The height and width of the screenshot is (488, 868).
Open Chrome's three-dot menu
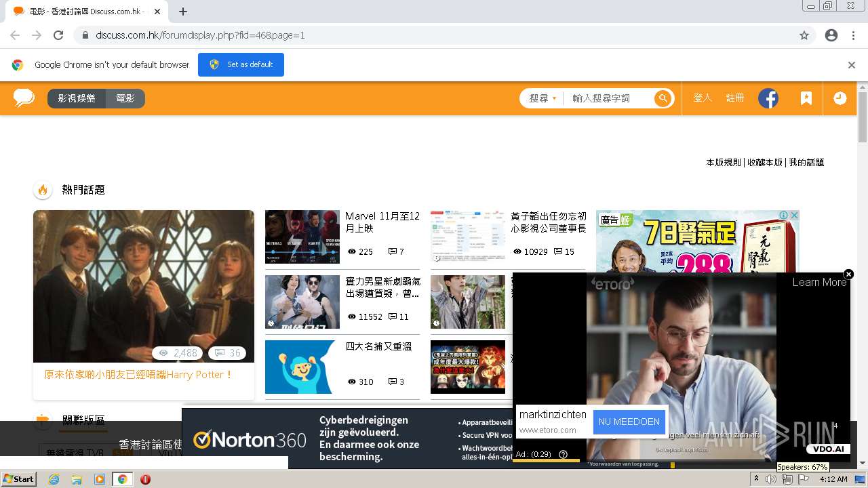tap(853, 35)
